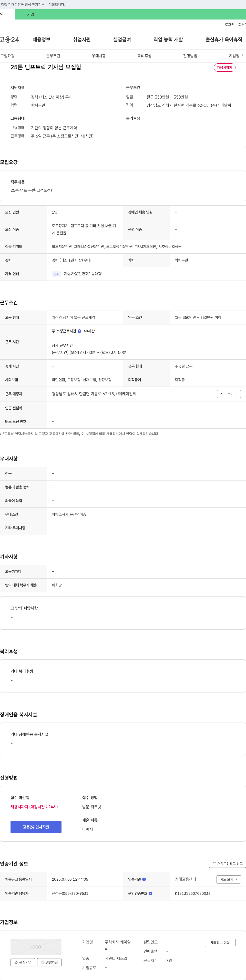Open the 출산휴가·육아휴직 menu
Screen dimensions: 246x980
[x=224, y=40]
